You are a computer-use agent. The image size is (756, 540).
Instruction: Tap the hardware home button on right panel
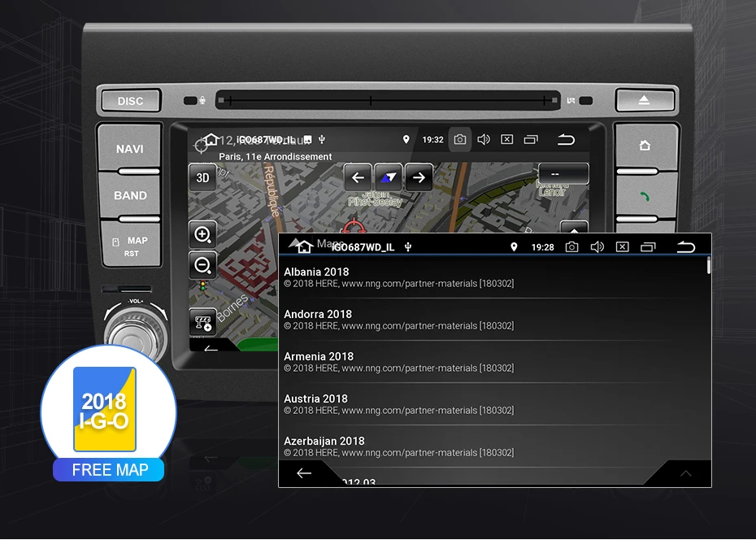point(645,145)
